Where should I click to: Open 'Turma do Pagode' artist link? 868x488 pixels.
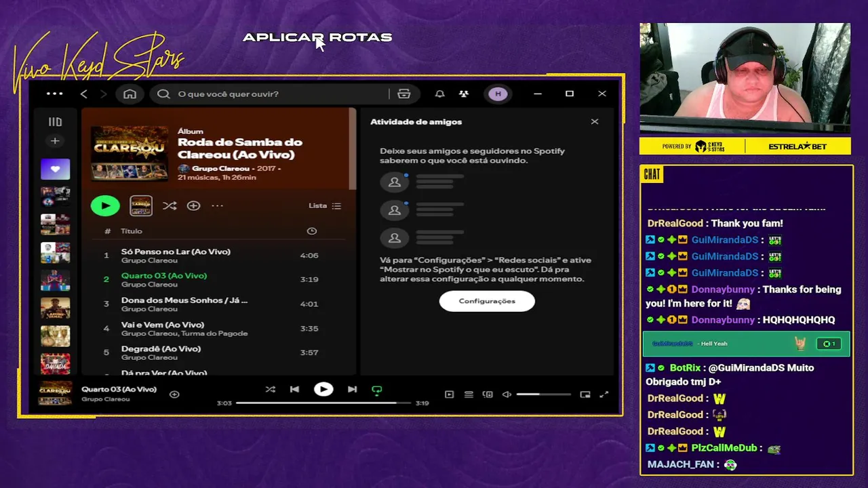pos(214,333)
